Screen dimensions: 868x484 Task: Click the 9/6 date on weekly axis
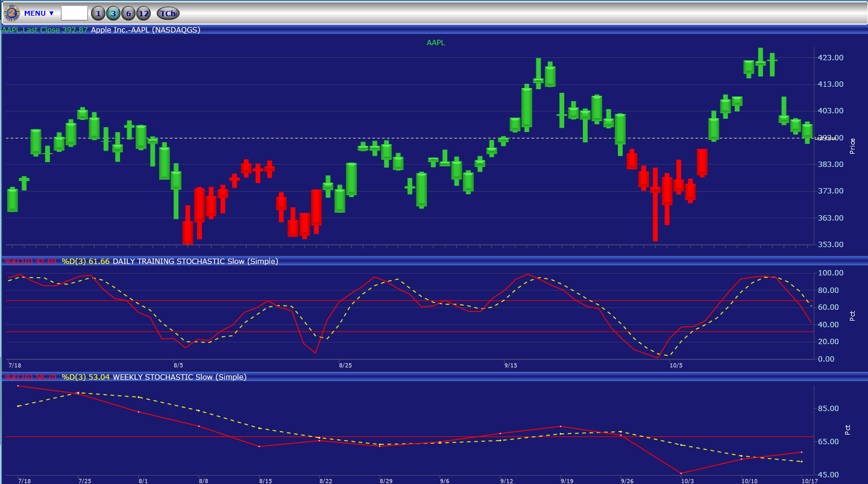click(445, 480)
